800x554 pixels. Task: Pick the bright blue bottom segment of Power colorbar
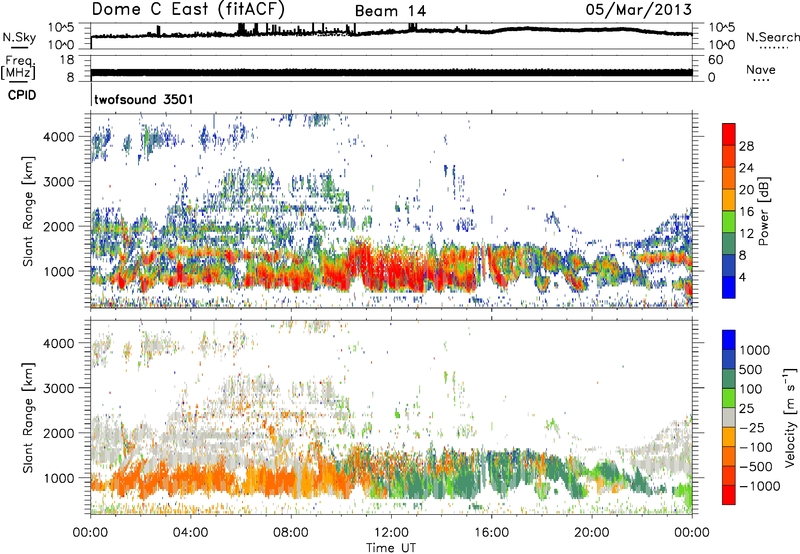(x=729, y=287)
